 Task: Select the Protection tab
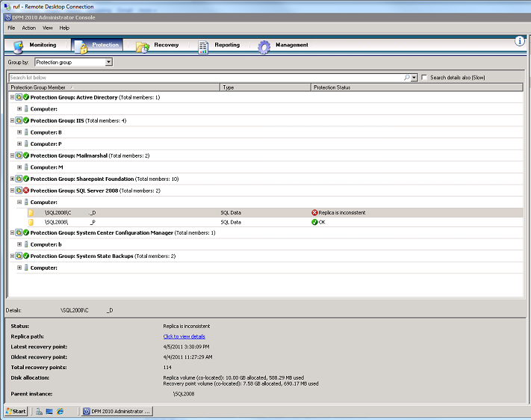coord(97,45)
